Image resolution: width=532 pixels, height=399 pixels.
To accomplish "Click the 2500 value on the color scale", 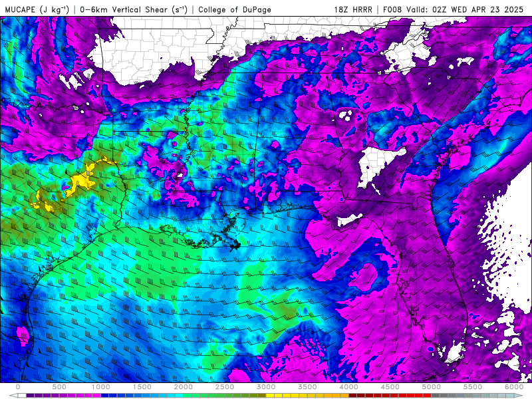I will click(x=225, y=387).
